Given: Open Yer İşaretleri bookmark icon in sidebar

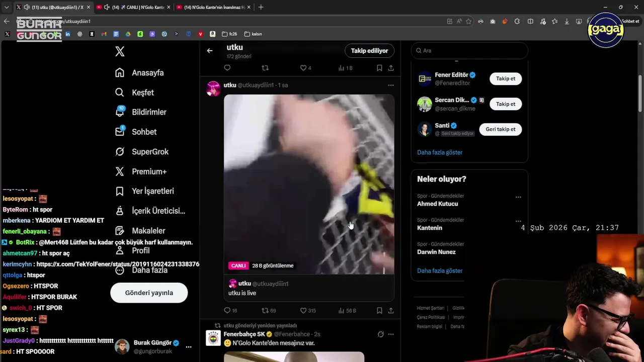Looking at the screenshot, I should tap(120, 191).
